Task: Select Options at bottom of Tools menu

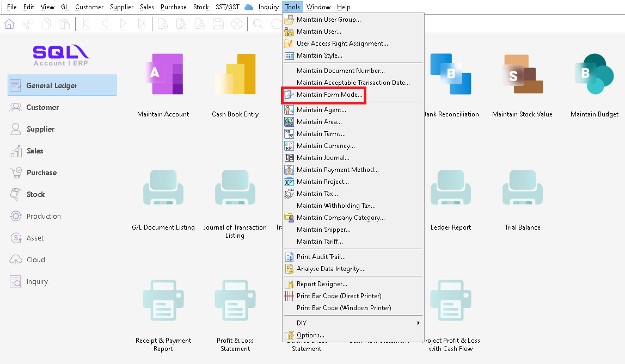Action: [310, 335]
